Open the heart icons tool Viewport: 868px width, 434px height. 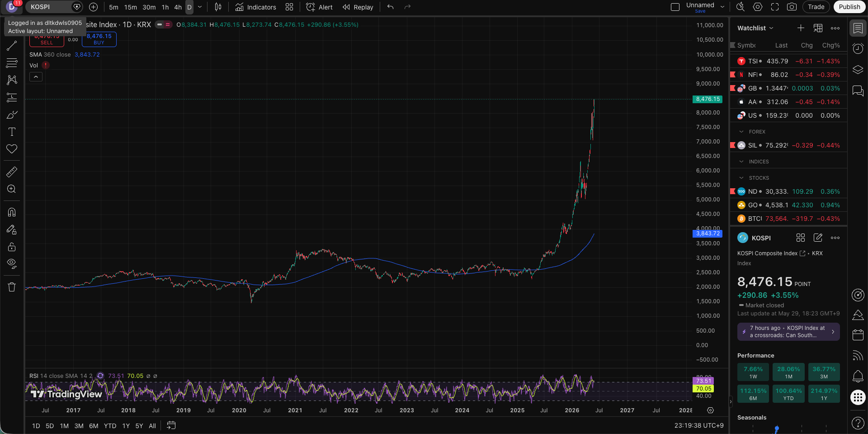point(12,149)
